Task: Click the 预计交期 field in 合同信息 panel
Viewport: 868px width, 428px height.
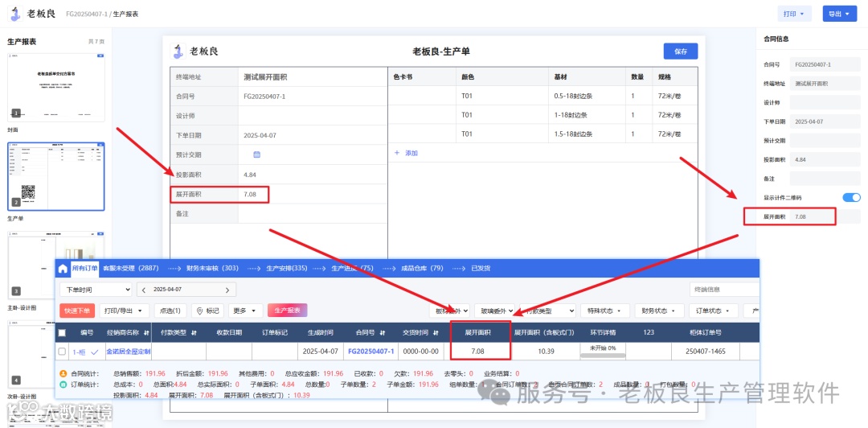Action: pyautogui.click(x=825, y=140)
